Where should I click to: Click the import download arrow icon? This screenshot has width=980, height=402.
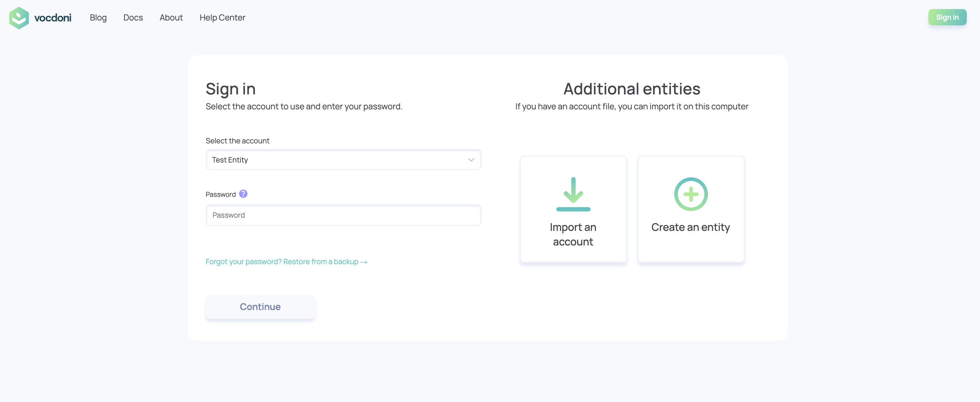(x=573, y=194)
